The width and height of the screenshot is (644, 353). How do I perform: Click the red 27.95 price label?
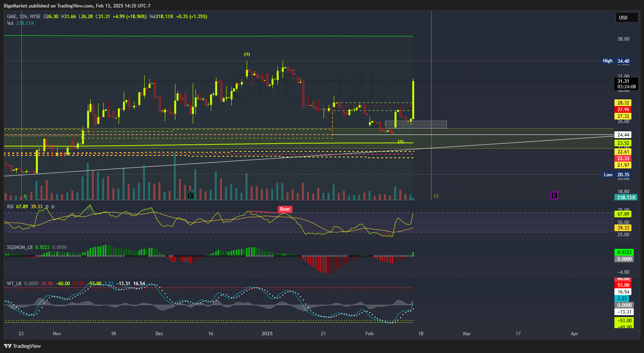pos(623,110)
